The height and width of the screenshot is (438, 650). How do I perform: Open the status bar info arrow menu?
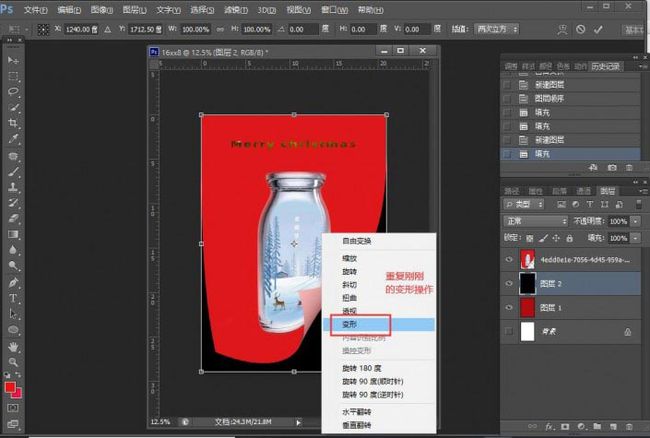click(x=298, y=422)
